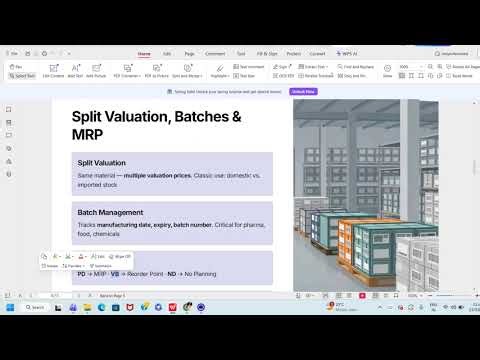Open File Explorer from the taskbar

coord(87,307)
